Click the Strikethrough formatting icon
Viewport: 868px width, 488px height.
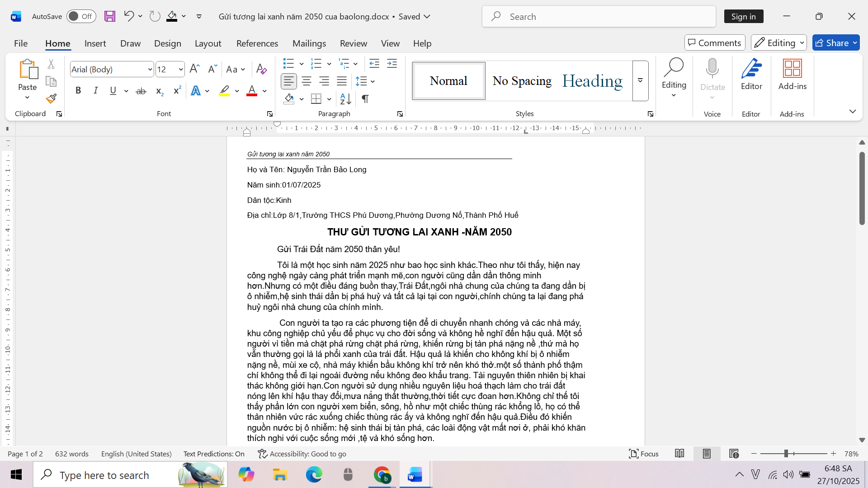[141, 91]
